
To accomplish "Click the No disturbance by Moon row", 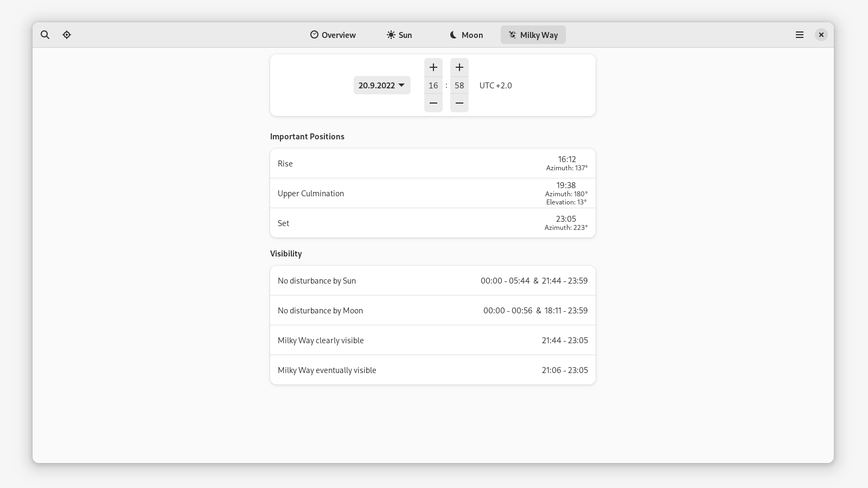I will click(x=432, y=310).
